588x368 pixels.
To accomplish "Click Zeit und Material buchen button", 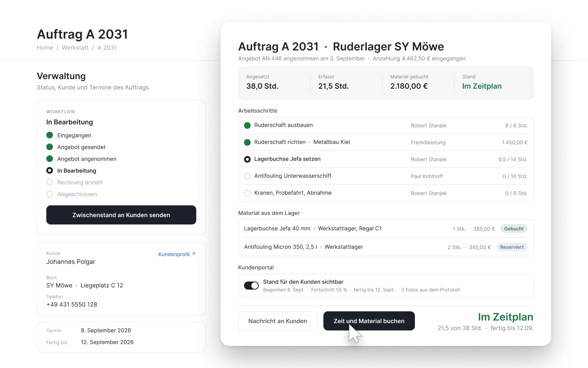I will (369, 321).
